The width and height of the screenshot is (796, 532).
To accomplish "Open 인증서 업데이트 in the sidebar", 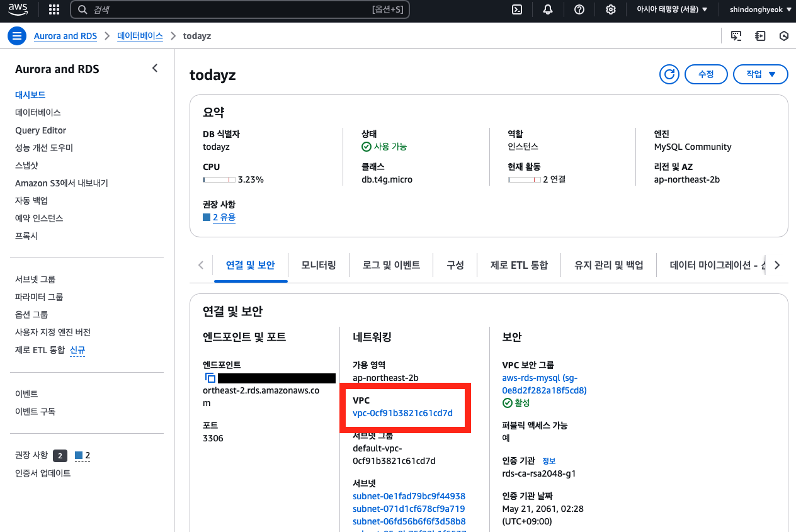I will click(x=43, y=473).
